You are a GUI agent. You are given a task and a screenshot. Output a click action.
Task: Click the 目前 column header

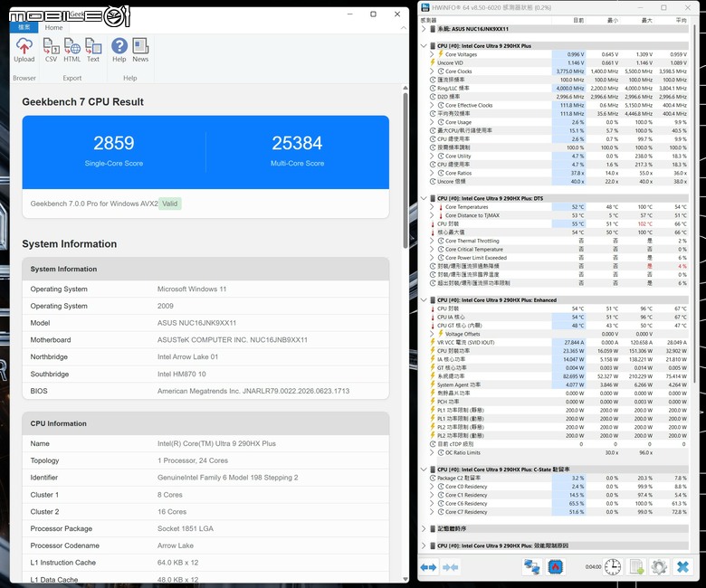tap(578, 20)
